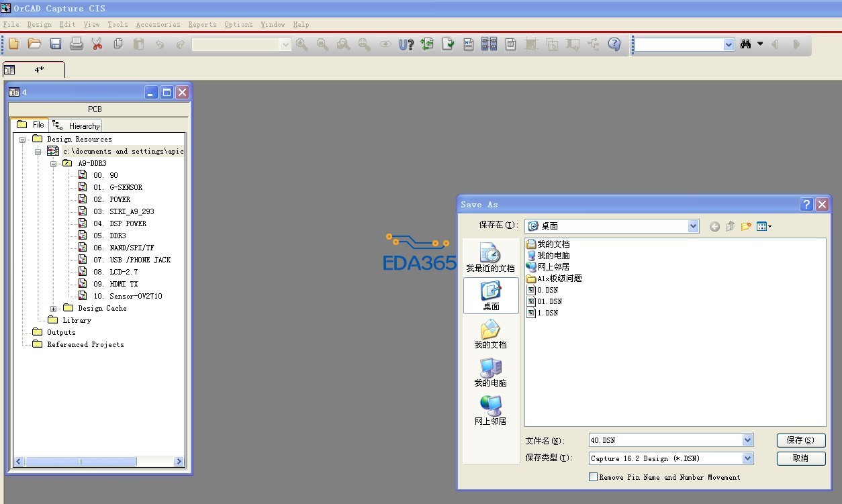Click the Zoom to All icon
842x504 pixels.
(x=365, y=44)
